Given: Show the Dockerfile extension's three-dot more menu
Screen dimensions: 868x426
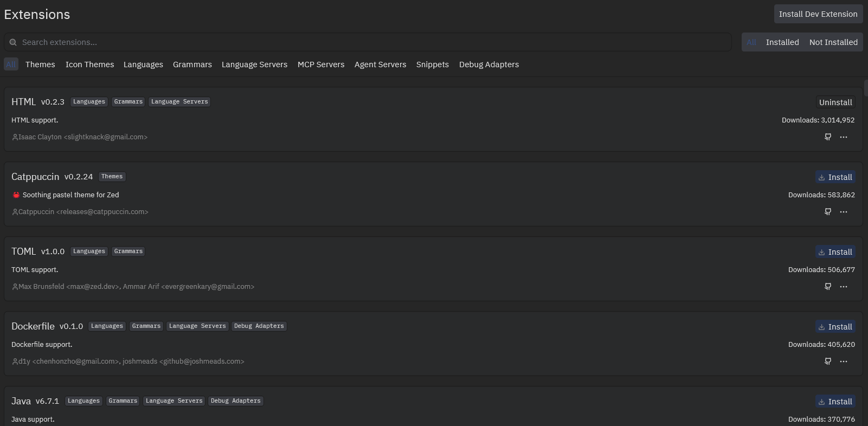Looking at the screenshot, I should (x=844, y=362).
